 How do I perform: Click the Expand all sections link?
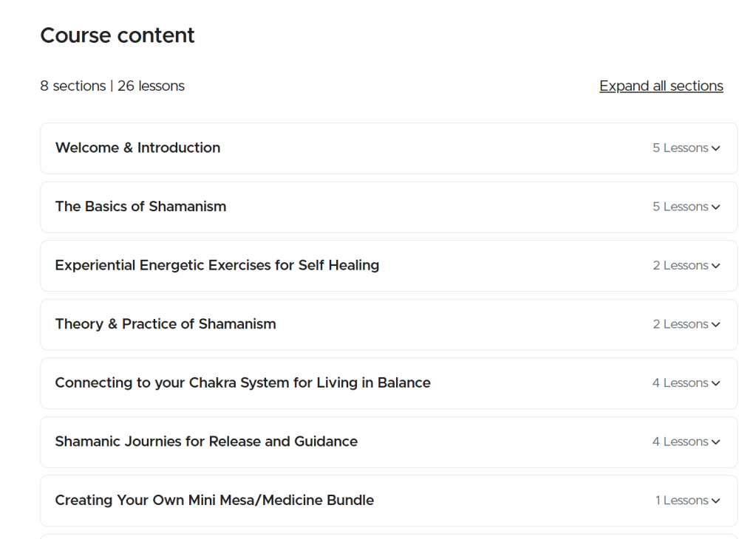tap(661, 86)
